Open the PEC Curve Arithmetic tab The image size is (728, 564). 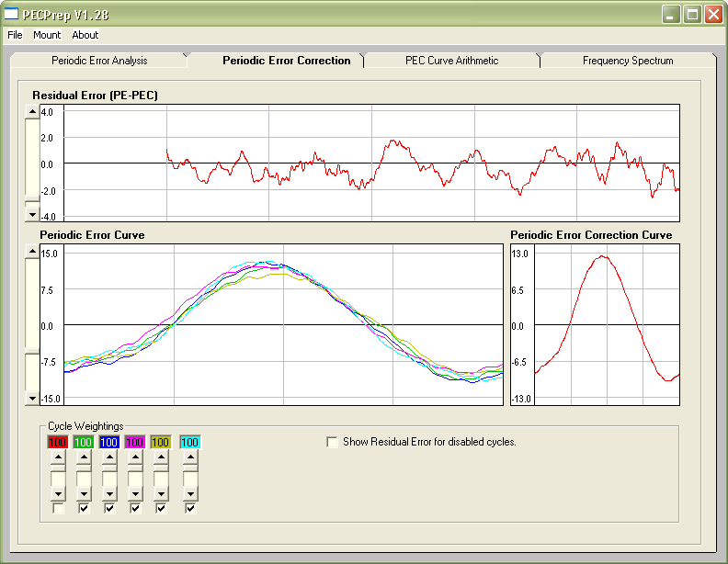point(451,61)
